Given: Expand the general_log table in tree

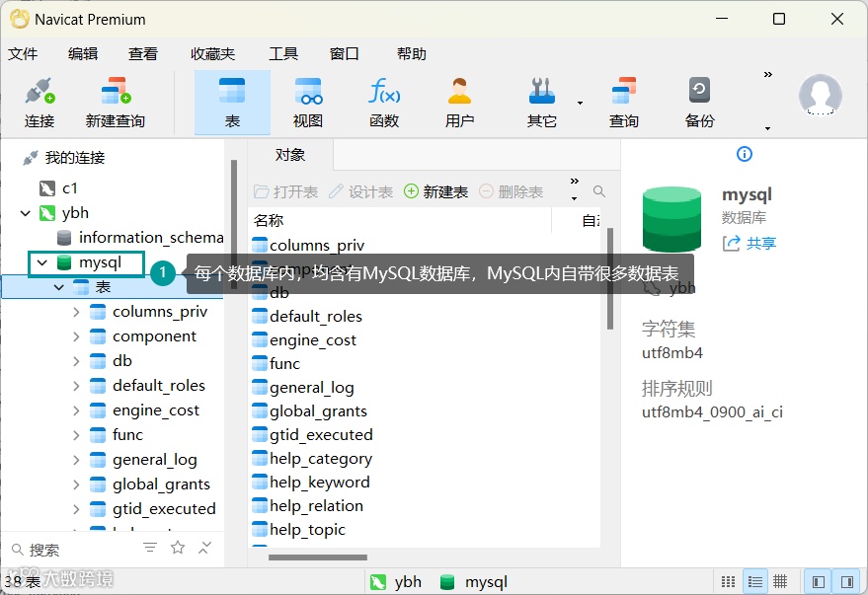Looking at the screenshot, I should point(76,460).
